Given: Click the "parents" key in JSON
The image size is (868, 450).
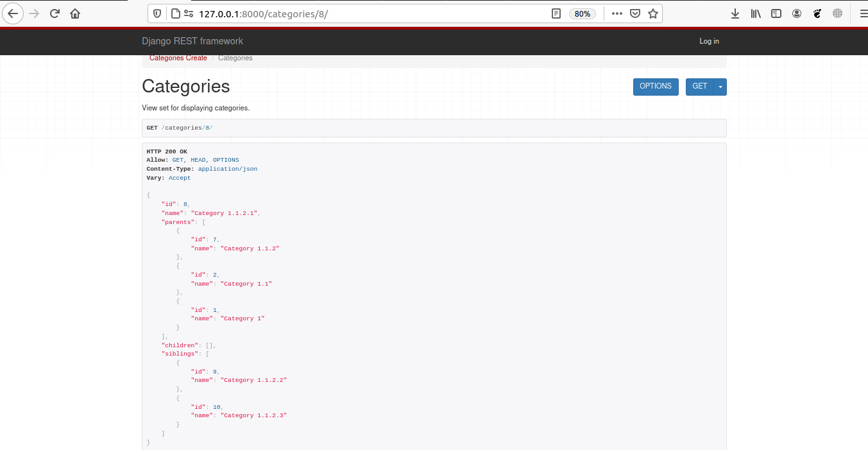Looking at the screenshot, I should point(178,222).
